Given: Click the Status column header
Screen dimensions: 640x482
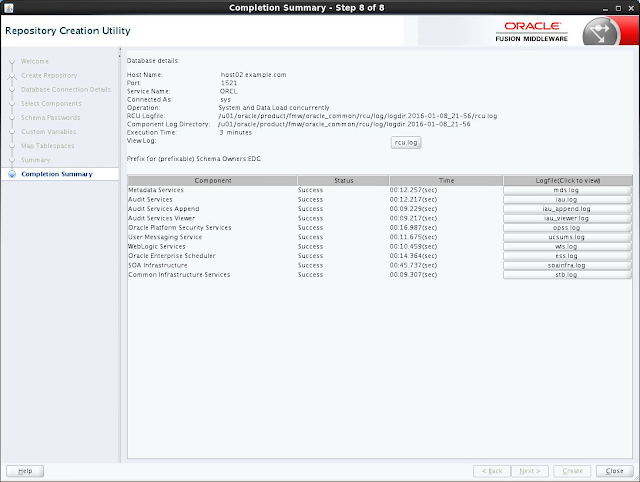Looking at the screenshot, I should [x=343, y=180].
